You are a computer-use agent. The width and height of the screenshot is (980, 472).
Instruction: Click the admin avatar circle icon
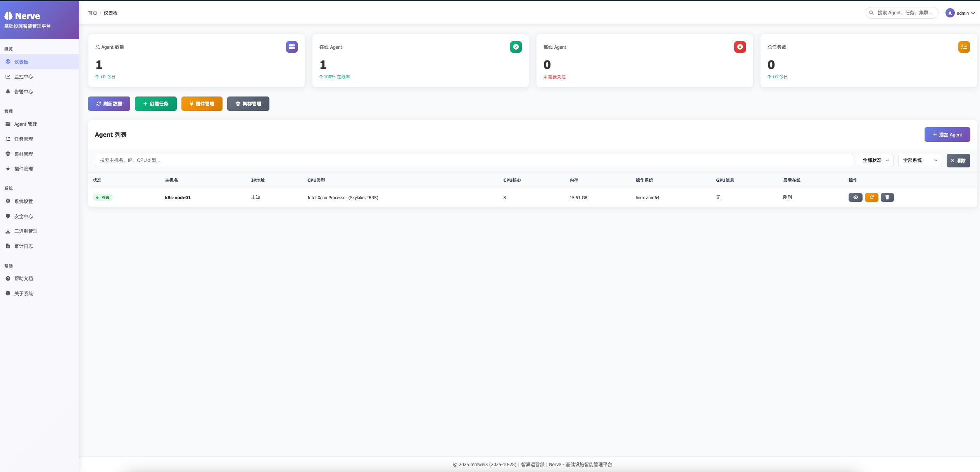click(x=950, y=13)
